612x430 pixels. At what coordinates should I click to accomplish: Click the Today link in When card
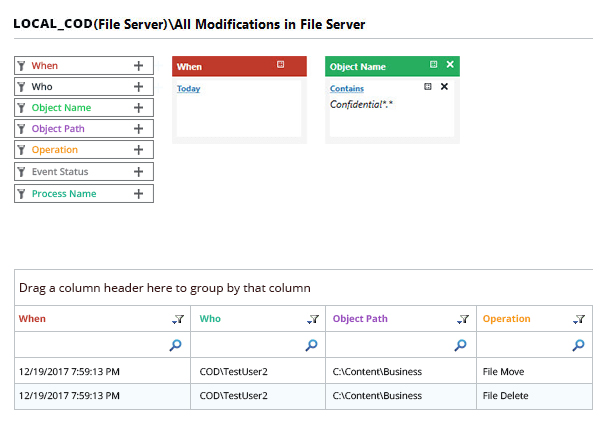pos(188,88)
